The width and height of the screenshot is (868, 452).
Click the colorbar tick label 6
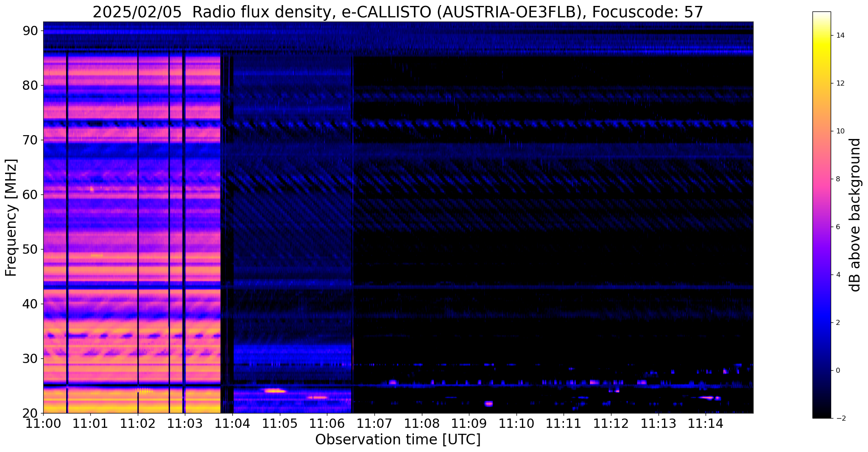(x=837, y=227)
